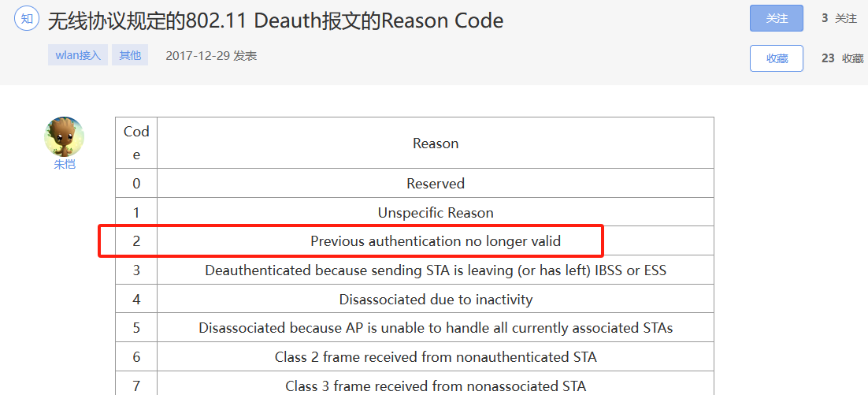Viewport: 868px width, 395px height.
Task: Click the 收藏 favorite button
Action: point(777,58)
